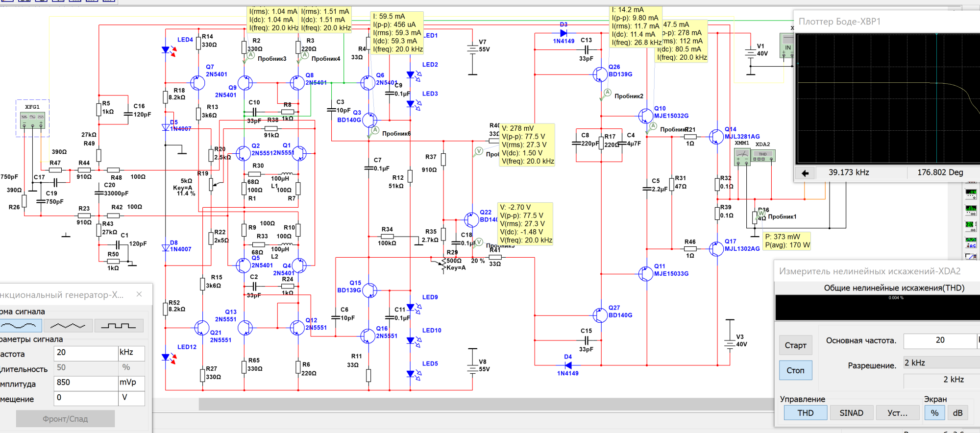This screenshot has height=433, width=980.
Task: Select the R19 5kΩ potentiometer
Action: (212, 184)
